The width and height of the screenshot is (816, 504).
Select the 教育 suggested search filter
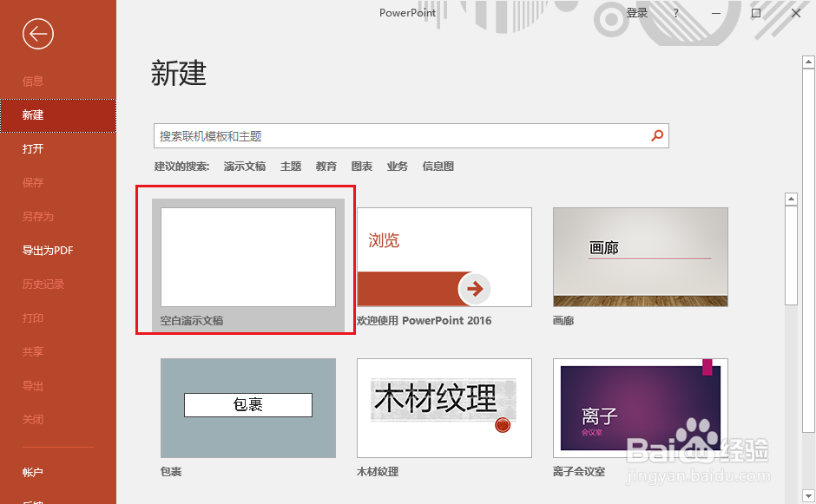point(326,166)
